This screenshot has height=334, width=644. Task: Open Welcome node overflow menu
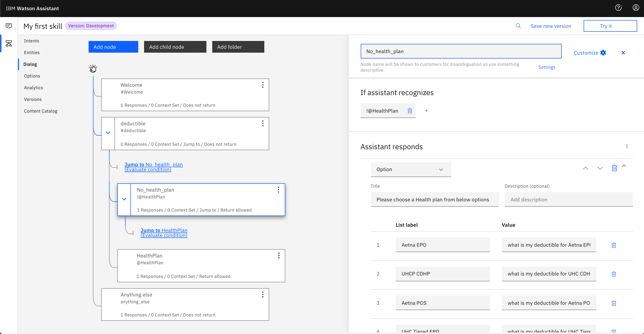263,85
